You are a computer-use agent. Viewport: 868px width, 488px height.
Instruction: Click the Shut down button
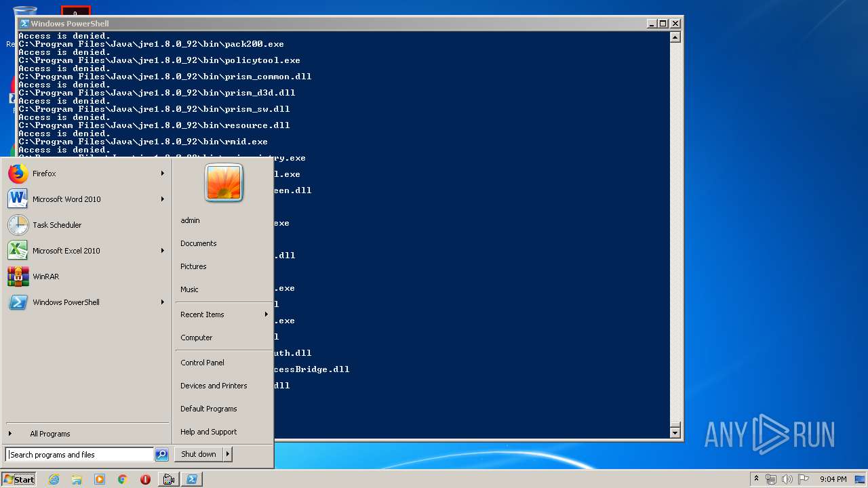pyautogui.click(x=199, y=454)
